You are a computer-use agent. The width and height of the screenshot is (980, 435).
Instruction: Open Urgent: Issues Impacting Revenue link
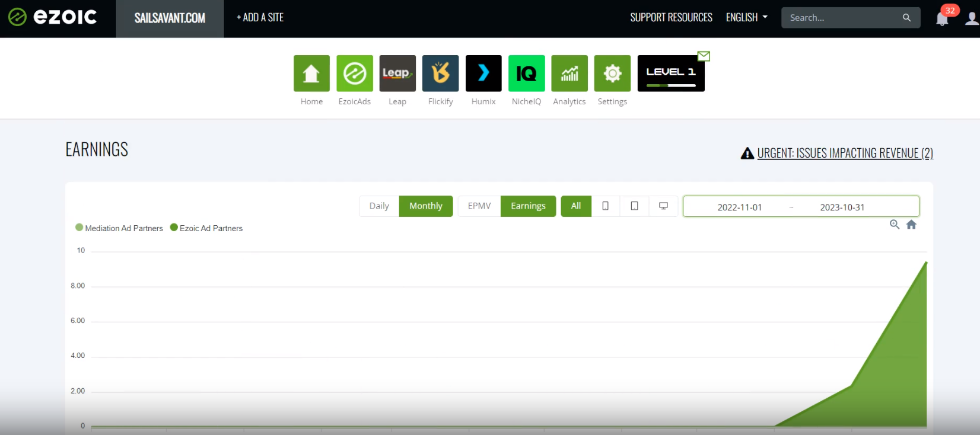[x=845, y=153]
